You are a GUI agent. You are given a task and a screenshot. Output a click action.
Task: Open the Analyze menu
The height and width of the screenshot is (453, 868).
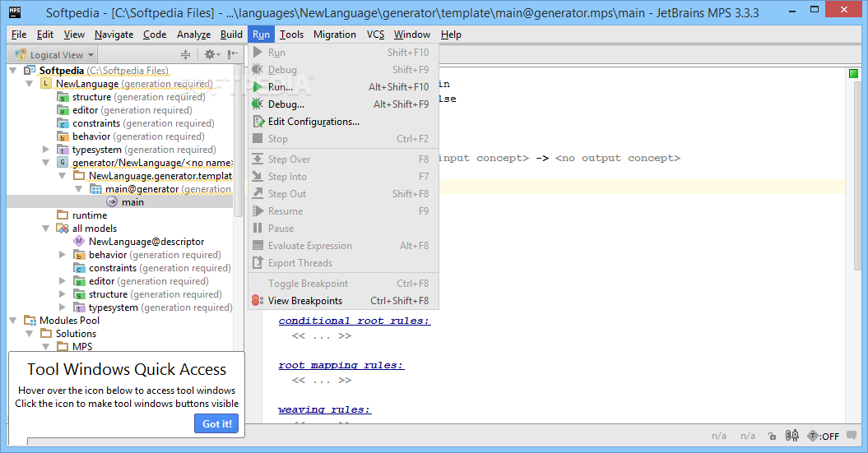(193, 35)
